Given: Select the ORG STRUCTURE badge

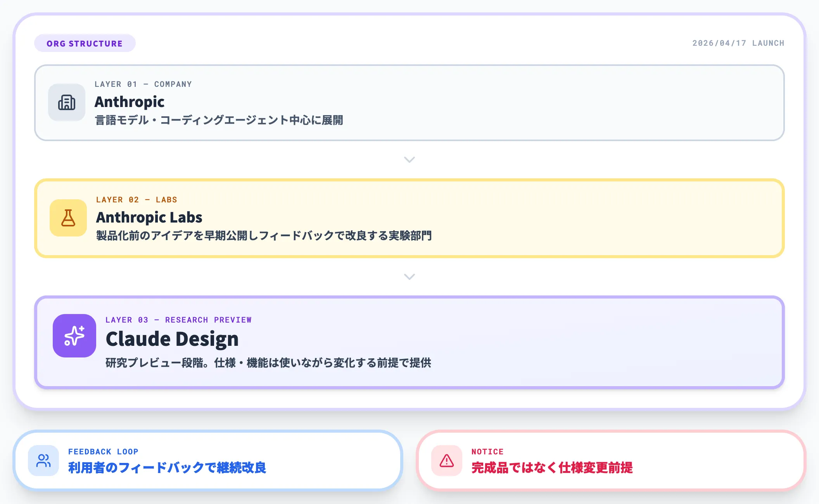Looking at the screenshot, I should point(85,43).
